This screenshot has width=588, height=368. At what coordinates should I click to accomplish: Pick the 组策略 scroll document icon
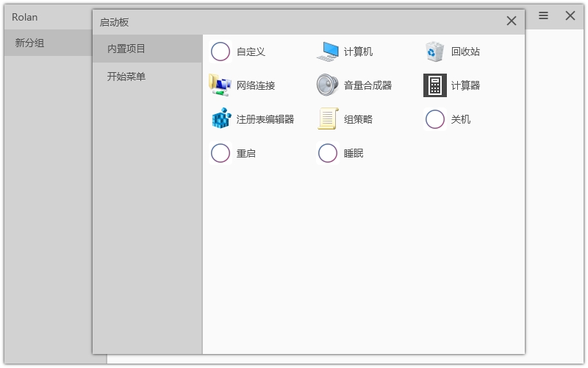pos(328,119)
